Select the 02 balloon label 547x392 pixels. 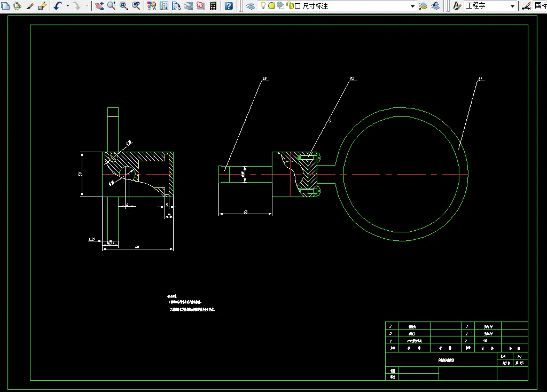(x=352, y=79)
